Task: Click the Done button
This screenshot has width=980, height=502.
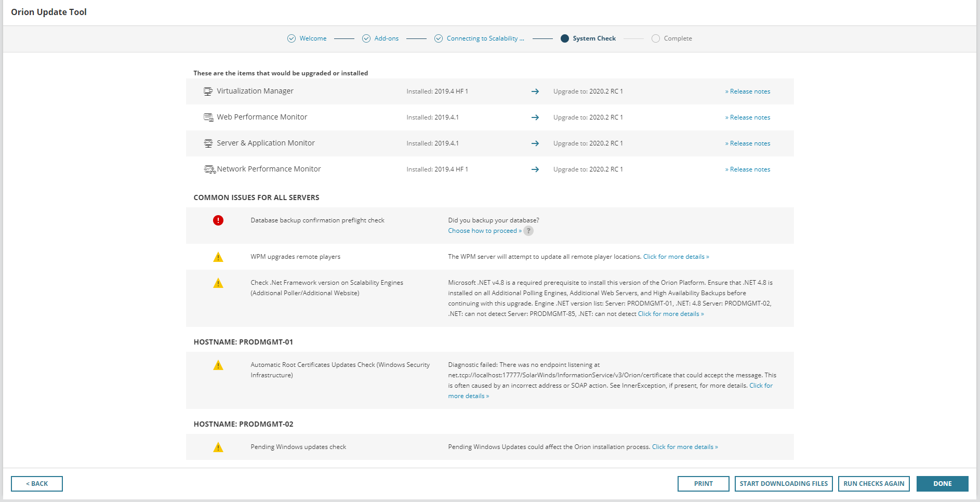Action: click(x=943, y=484)
